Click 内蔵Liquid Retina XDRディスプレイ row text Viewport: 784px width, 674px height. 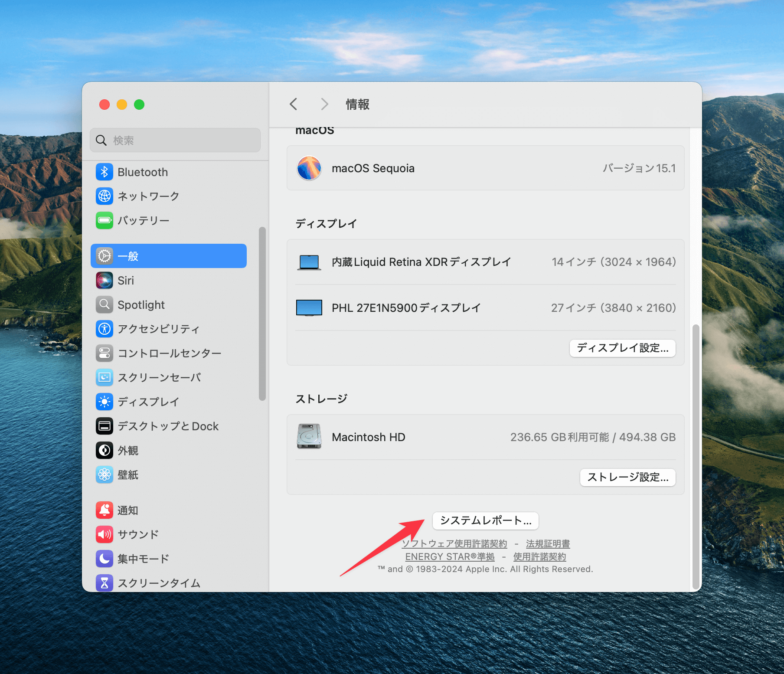(421, 262)
